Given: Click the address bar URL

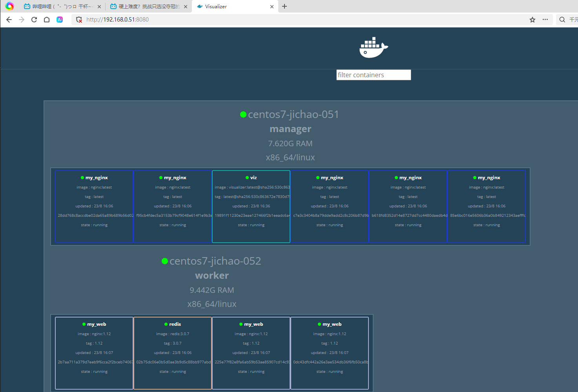Looking at the screenshot, I should click(x=117, y=20).
